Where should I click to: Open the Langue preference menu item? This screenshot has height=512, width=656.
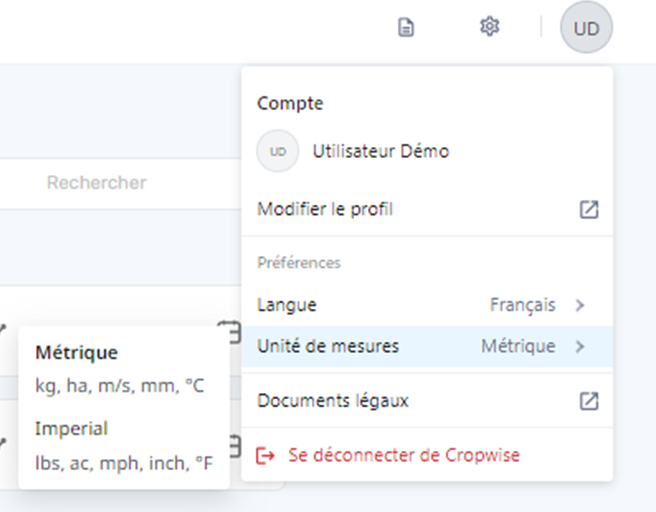coord(287,305)
